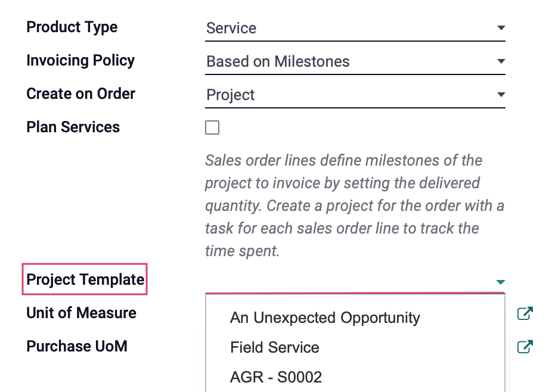Click the highlighted Project Template label
This screenshot has width=552, height=392.
pyautogui.click(x=85, y=279)
